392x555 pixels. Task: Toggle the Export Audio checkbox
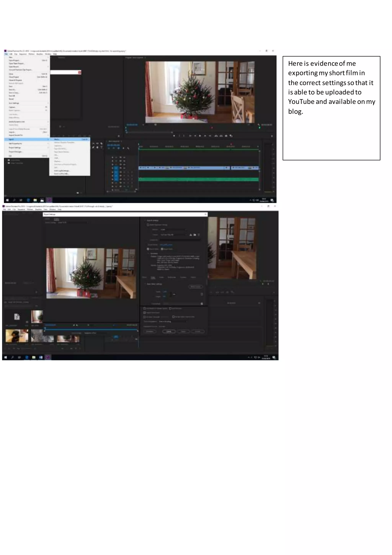click(162, 249)
